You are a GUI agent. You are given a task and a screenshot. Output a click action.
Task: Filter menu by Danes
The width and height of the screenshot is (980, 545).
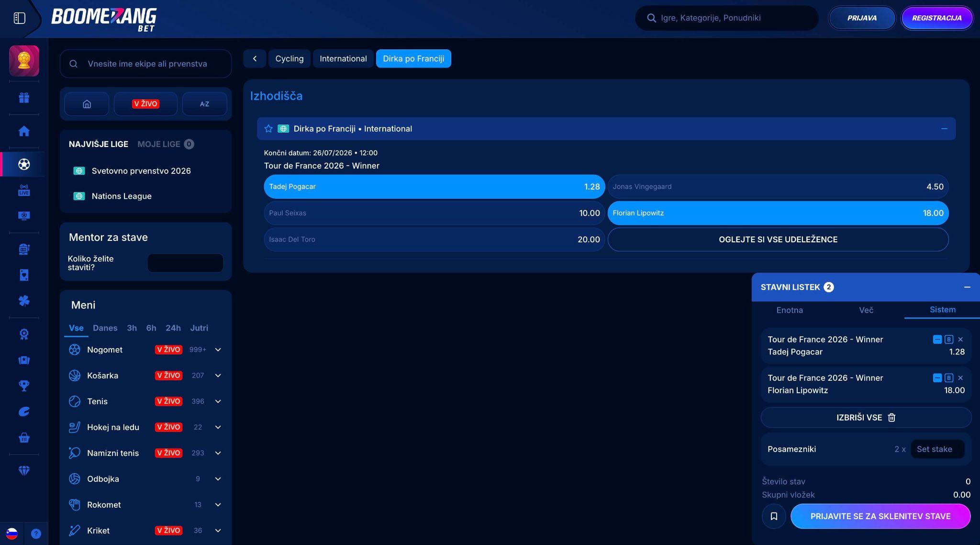point(105,328)
